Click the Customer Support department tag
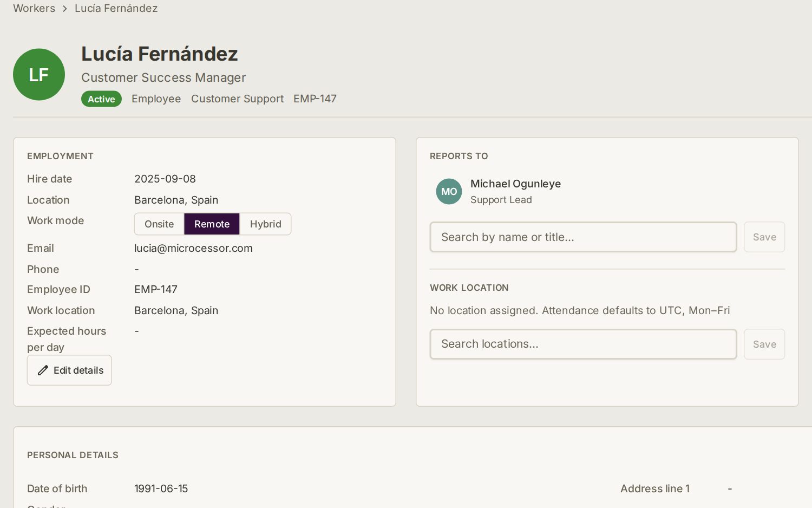This screenshot has height=508, width=812. pyautogui.click(x=237, y=99)
